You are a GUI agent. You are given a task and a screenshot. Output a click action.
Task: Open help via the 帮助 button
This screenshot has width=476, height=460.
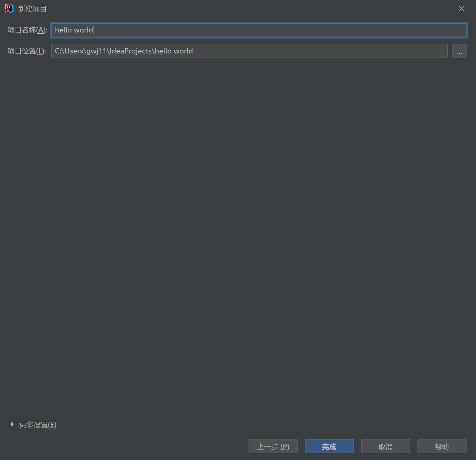(x=441, y=446)
